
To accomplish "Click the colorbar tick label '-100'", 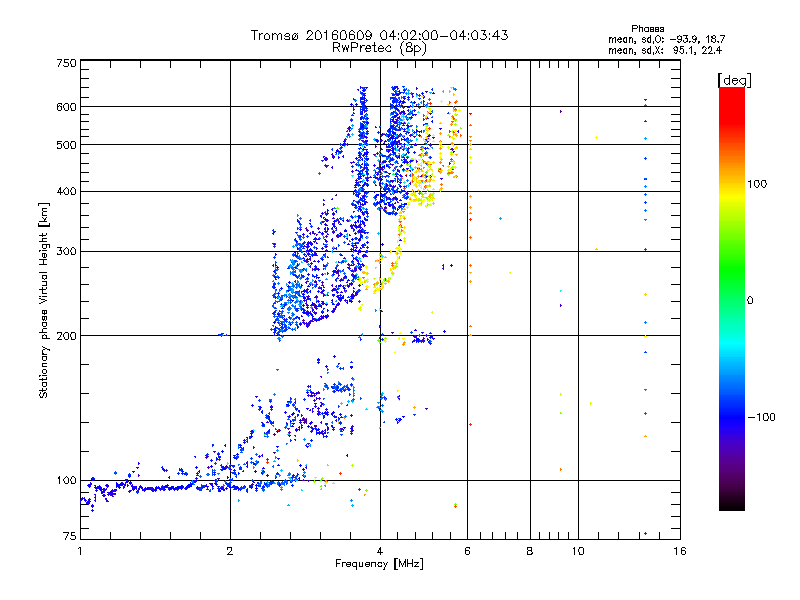I will click(761, 417).
